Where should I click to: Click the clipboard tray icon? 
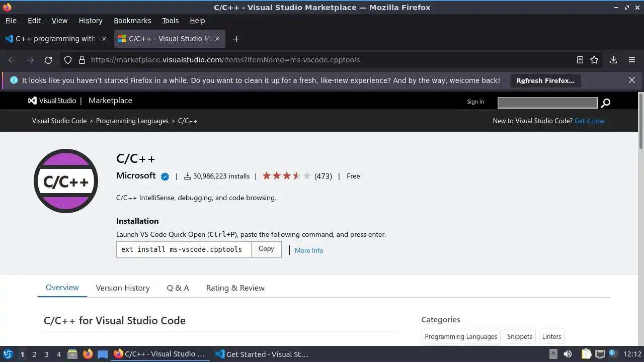point(586,354)
